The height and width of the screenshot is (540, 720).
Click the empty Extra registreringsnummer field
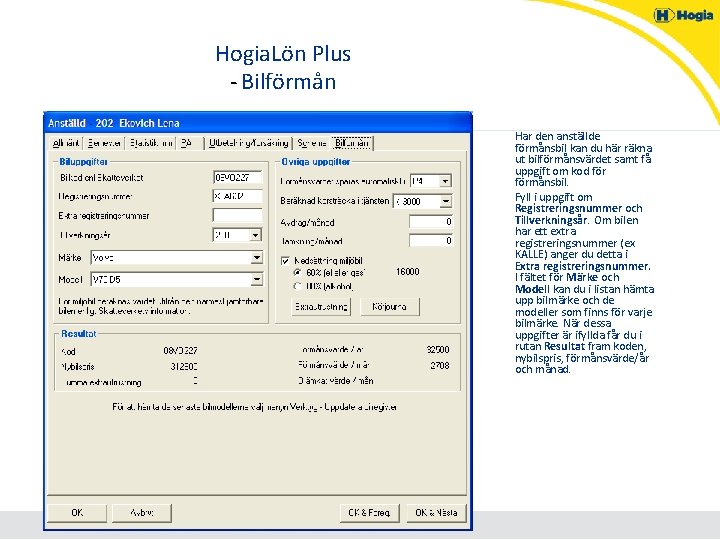point(238,215)
